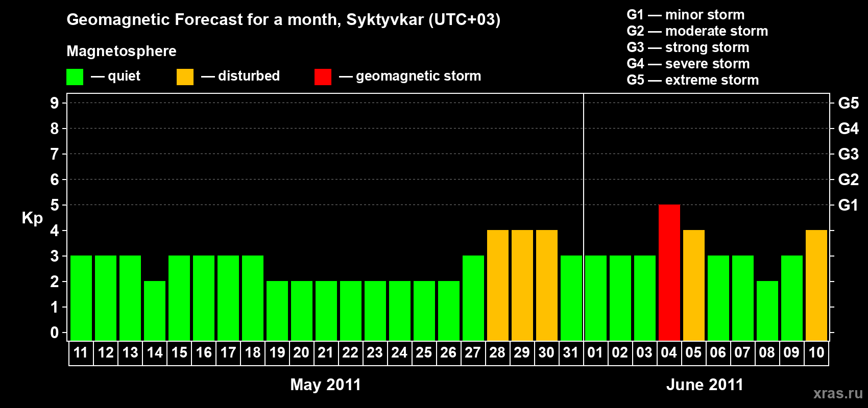The width and height of the screenshot is (868, 408).
Task: Select the orange bar for May 28
Action: (498, 285)
